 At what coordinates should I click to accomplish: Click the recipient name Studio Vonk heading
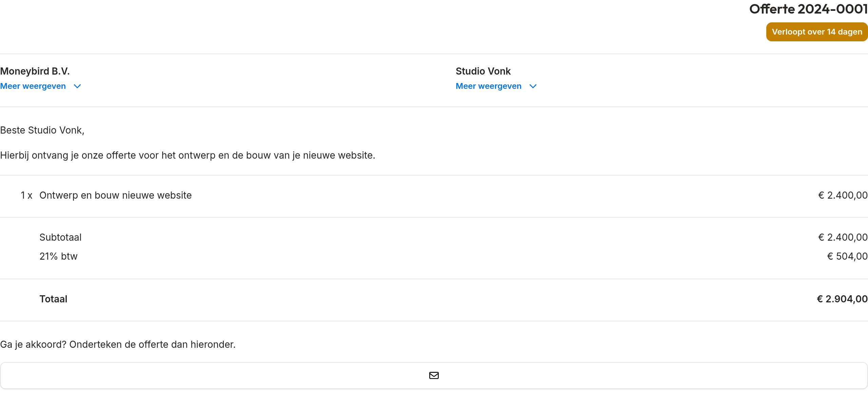pyautogui.click(x=483, y=71)
